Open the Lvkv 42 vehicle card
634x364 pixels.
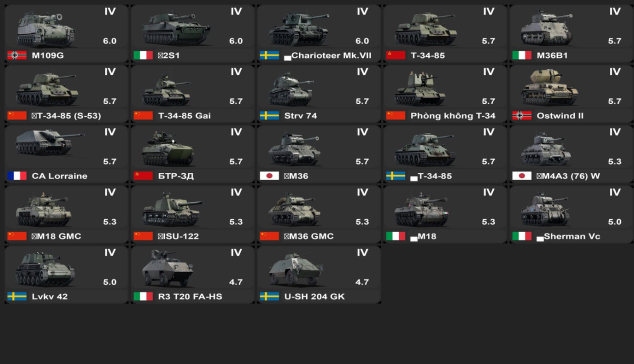[67, 275]
